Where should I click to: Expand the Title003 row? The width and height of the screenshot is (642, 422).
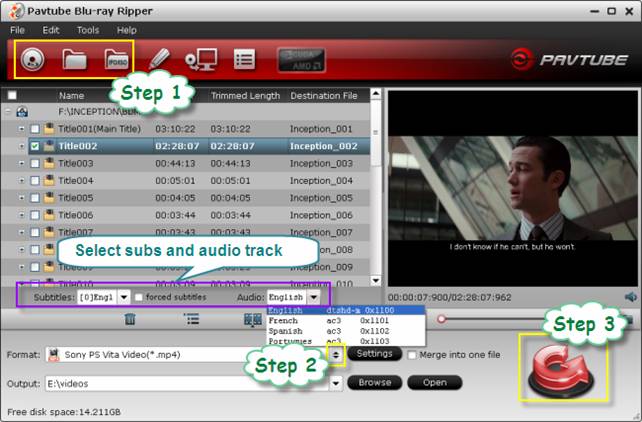(x=21, y=163)
